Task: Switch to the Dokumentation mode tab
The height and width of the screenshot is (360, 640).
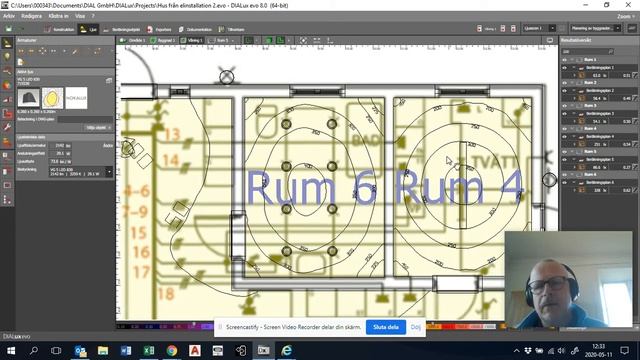Action: coord(195,29)
